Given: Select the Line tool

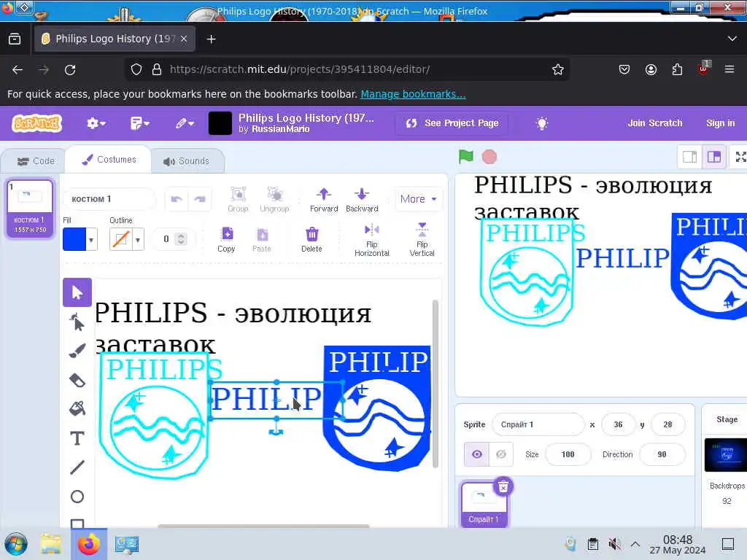Looking at the screenshot, I should (77, 467).
